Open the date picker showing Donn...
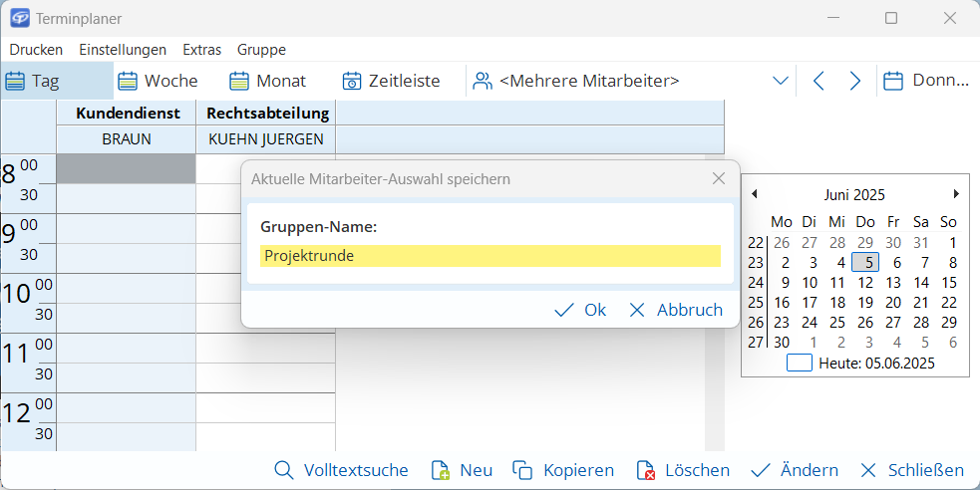This screenshot has height=490, width=980. click(926, 81)
